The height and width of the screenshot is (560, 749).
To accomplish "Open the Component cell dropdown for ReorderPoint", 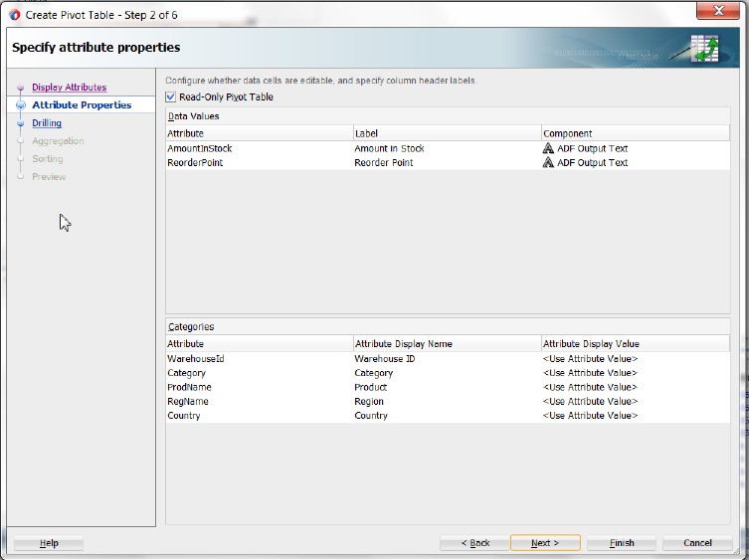I will (636, 162).
